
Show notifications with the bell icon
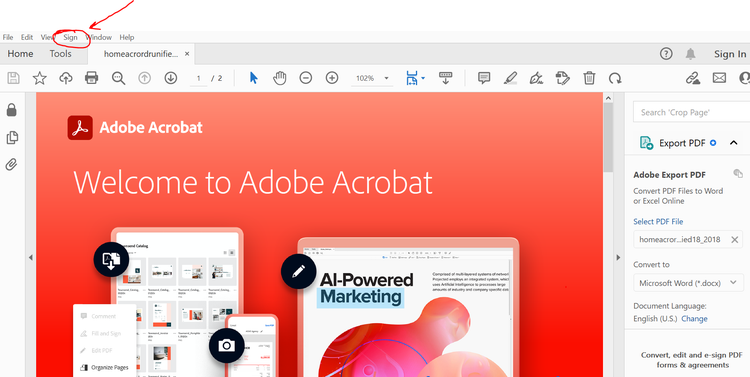click(690, 54)
